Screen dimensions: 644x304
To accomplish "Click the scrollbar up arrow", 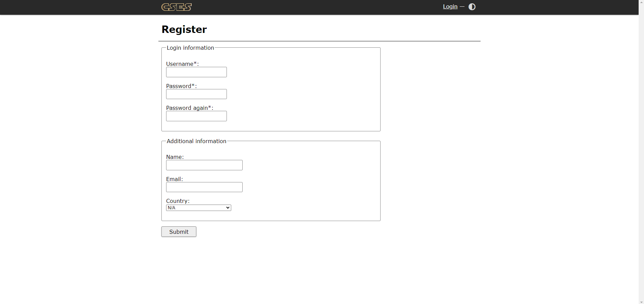I will [x=641, y=2].
